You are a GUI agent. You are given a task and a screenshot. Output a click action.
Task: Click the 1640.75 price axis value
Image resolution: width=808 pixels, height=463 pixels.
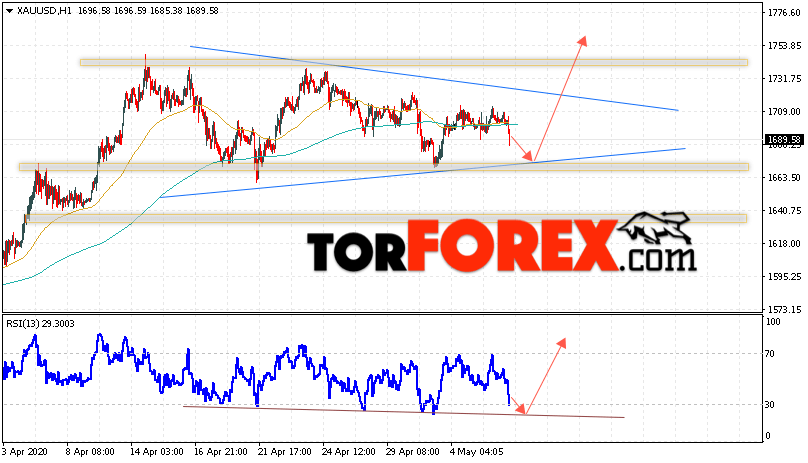[784, 211]
